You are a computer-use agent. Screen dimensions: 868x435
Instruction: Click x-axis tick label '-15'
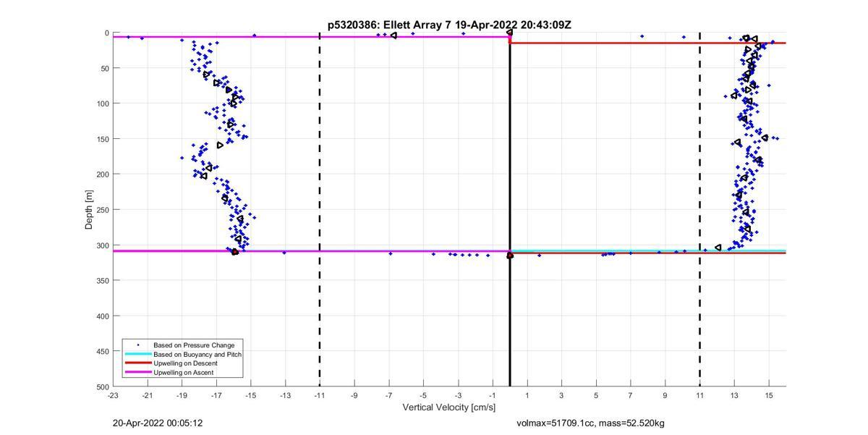click(x=251, y=395)
